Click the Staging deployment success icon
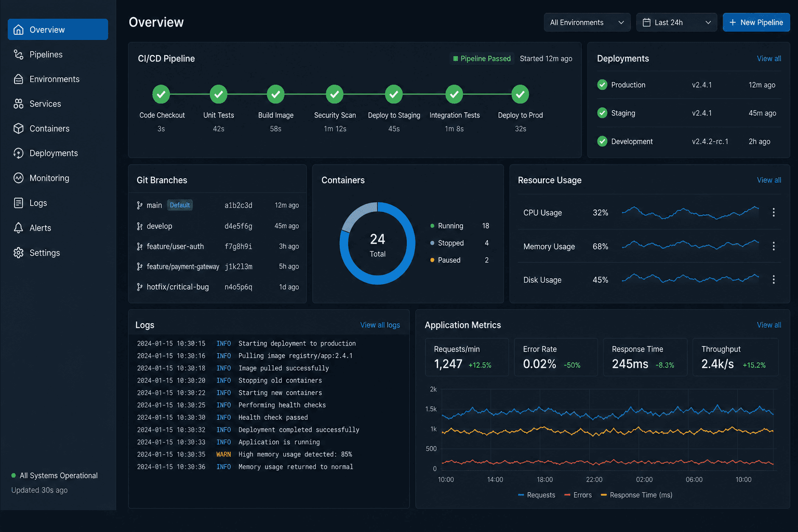Screen dimensions: 798x532 pos(602,113)
